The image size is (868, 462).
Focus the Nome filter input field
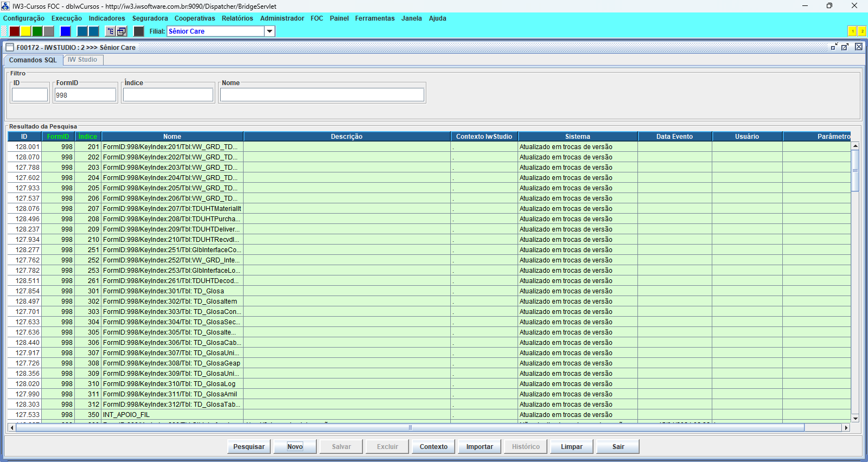[x=322, y=95]
